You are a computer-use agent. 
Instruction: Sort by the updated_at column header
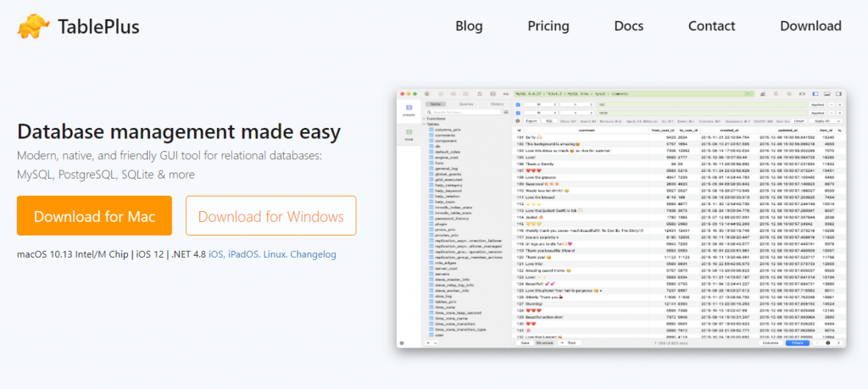787,131
